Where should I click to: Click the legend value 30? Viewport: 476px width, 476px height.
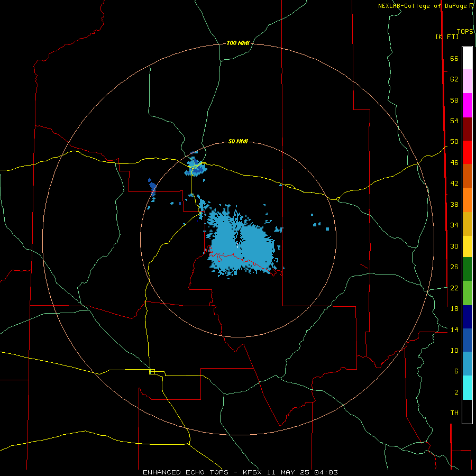[x=454, y=246]
